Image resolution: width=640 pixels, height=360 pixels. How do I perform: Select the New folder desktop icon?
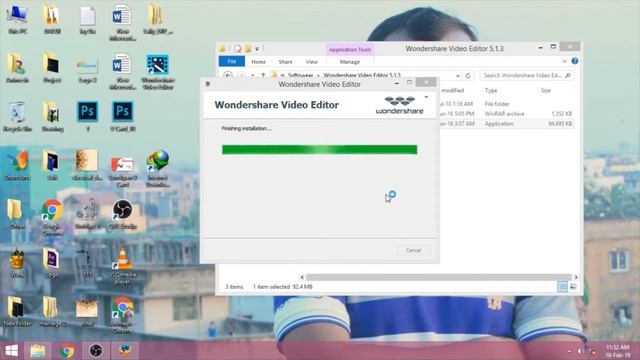17,311
